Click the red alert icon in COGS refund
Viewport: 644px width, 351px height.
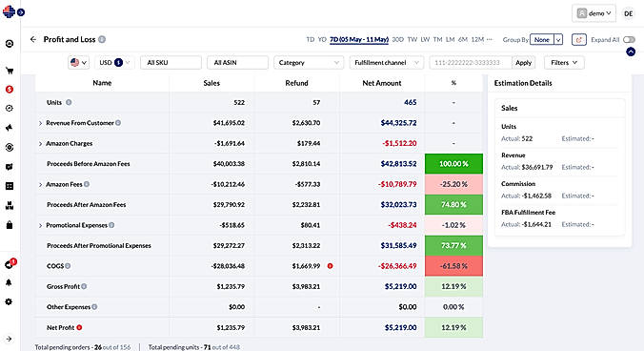point(330,266)
